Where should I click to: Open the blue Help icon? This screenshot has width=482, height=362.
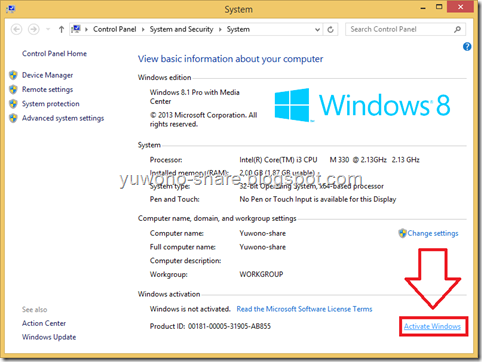point(467,46)
